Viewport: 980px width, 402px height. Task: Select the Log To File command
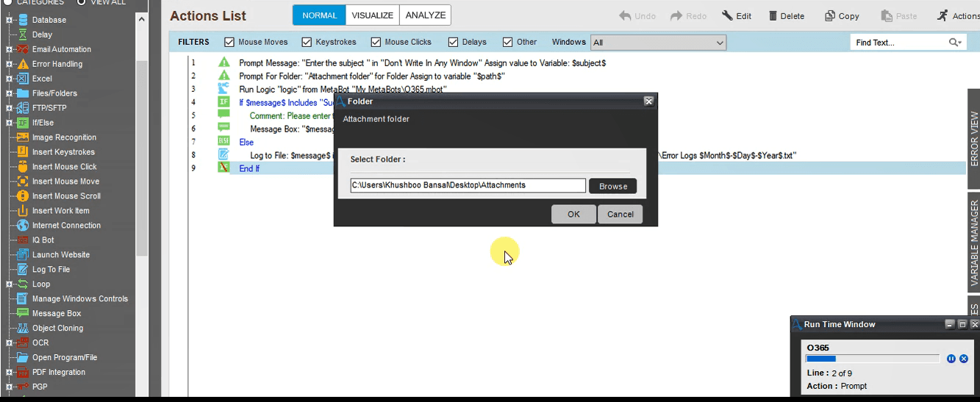coord(51,270)
